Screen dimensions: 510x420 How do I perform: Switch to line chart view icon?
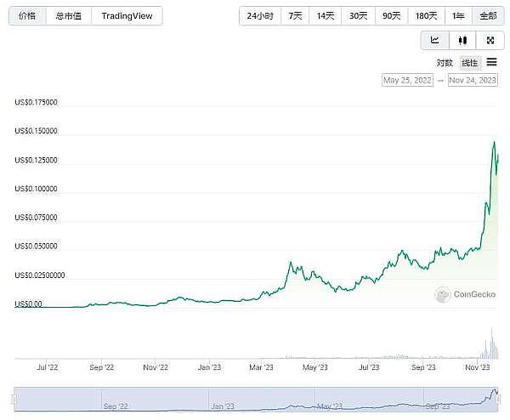click(x=435, y=40)
